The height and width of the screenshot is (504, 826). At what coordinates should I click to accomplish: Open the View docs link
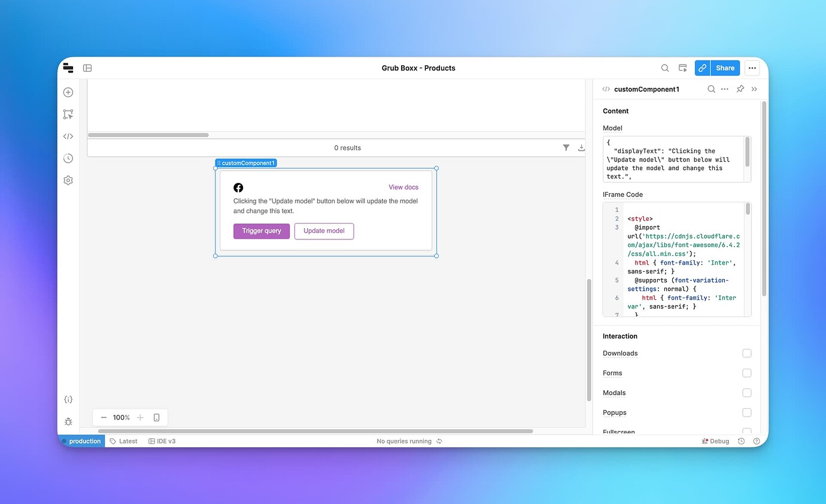tap(403, 187)
